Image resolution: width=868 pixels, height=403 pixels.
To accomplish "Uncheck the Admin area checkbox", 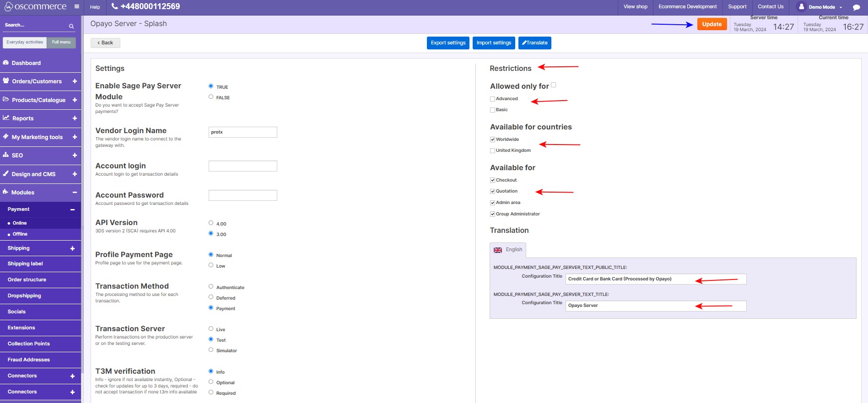I will tap(493, 203).
